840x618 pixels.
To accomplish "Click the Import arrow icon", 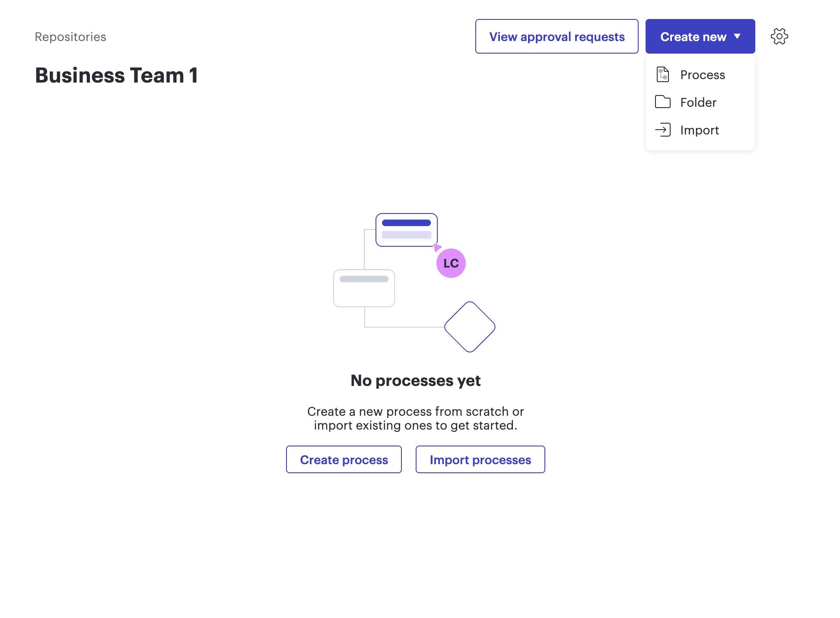I will 662,130.
